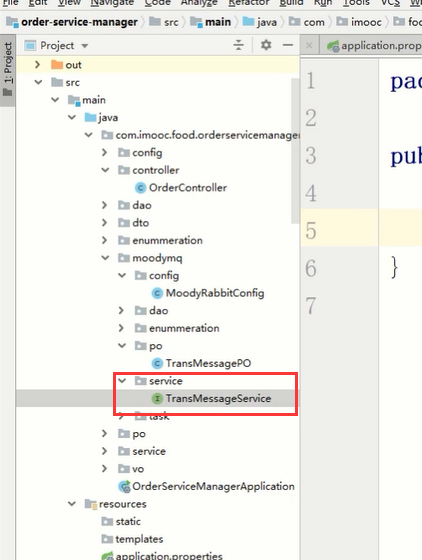Select the vo package icon
Image resolution: width=422 pixels, height=560 pixels.
click(x=124, y=468)
